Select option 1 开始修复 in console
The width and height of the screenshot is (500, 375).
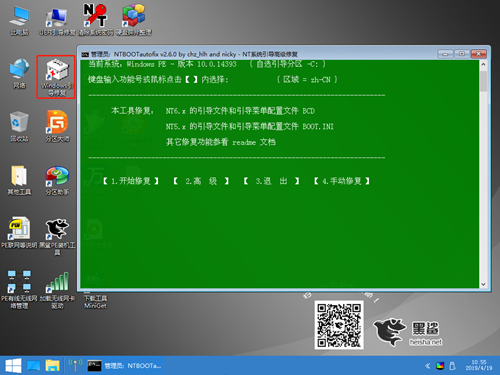tap(130, 181)
